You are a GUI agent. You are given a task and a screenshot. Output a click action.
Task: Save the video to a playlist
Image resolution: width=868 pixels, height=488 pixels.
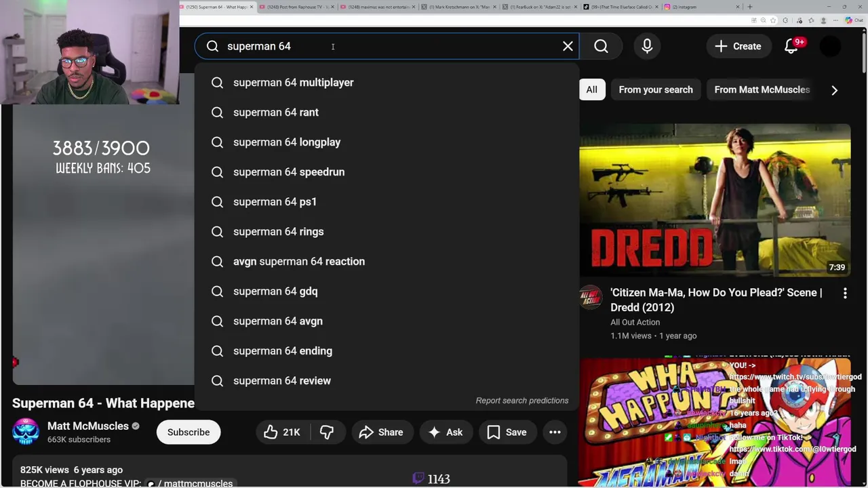coord(507,432)
